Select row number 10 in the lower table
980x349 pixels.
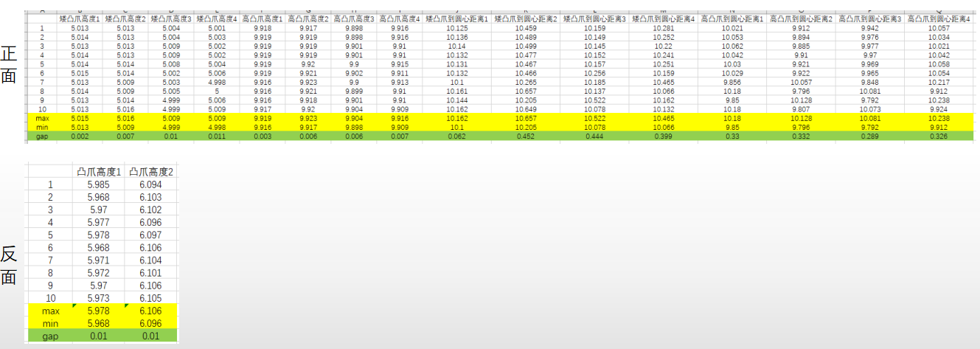tap(50, 298)
